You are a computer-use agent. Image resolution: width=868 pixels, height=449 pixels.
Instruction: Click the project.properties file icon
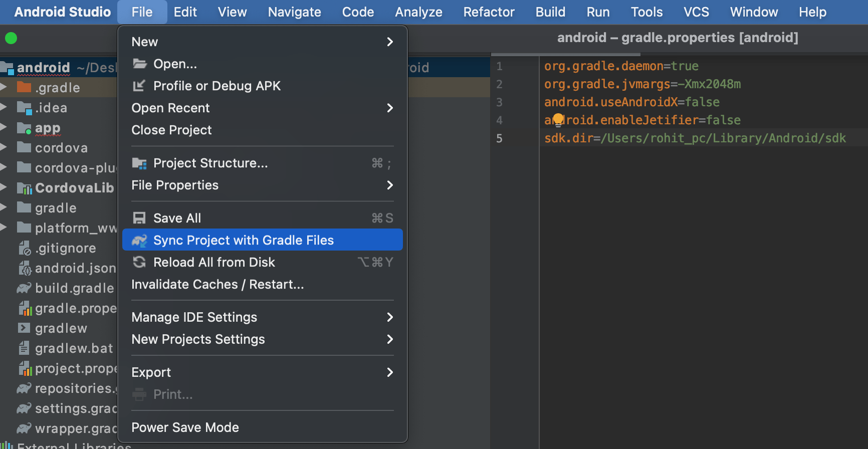point(25,368)
